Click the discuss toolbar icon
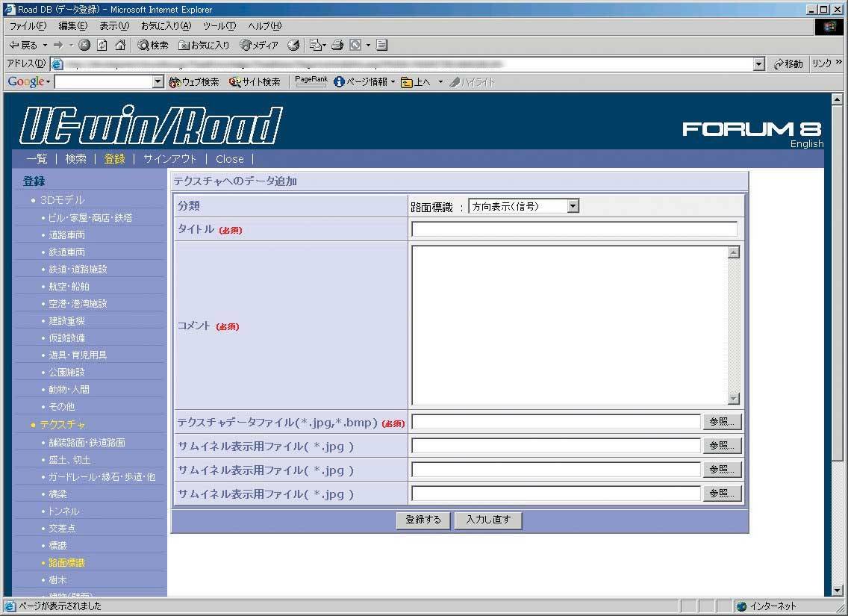848x616 pixels. [x=381, y=45]
